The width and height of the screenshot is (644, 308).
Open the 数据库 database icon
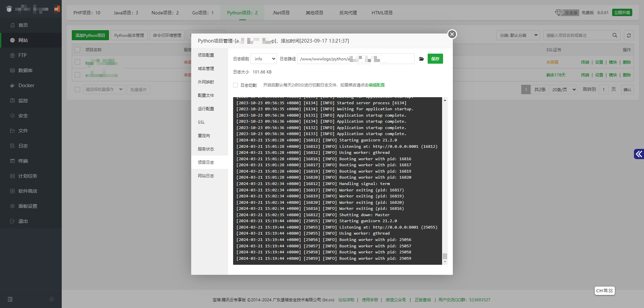[x=12, y=70]
